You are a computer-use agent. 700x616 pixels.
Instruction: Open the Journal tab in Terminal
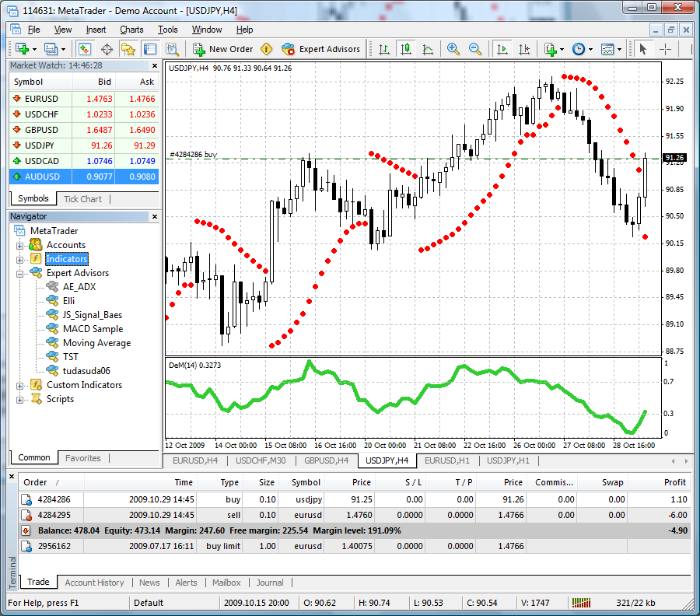click(270, 583)
